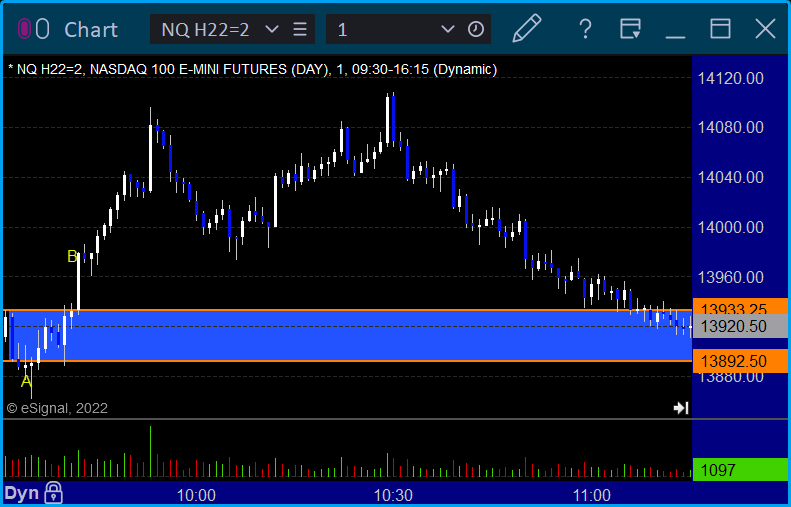Click the lower orange line at 13892.50
The image size is (791, 507).
coord(348,361)
